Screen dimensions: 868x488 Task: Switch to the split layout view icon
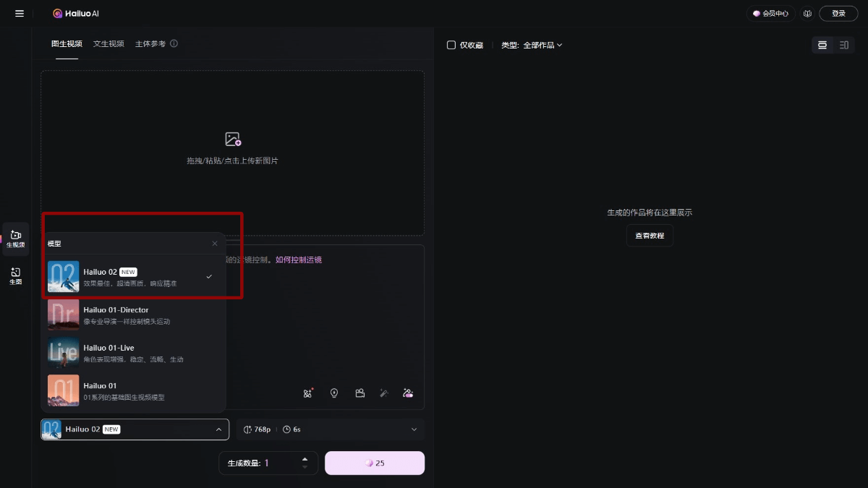(844, 45)
